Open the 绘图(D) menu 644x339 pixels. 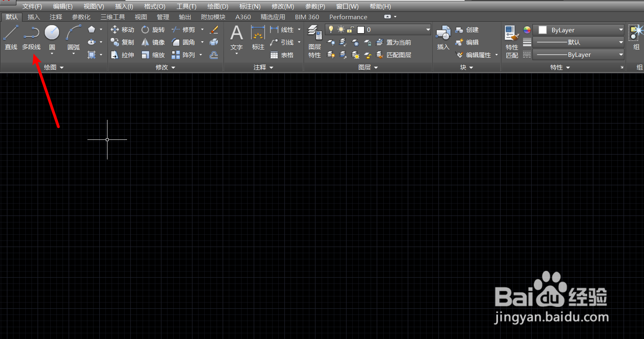218,7
